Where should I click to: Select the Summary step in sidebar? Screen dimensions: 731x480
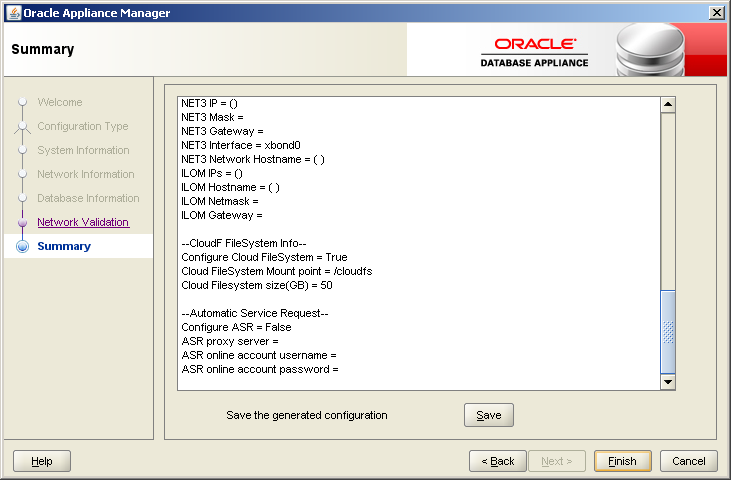(x=64, y=246)
